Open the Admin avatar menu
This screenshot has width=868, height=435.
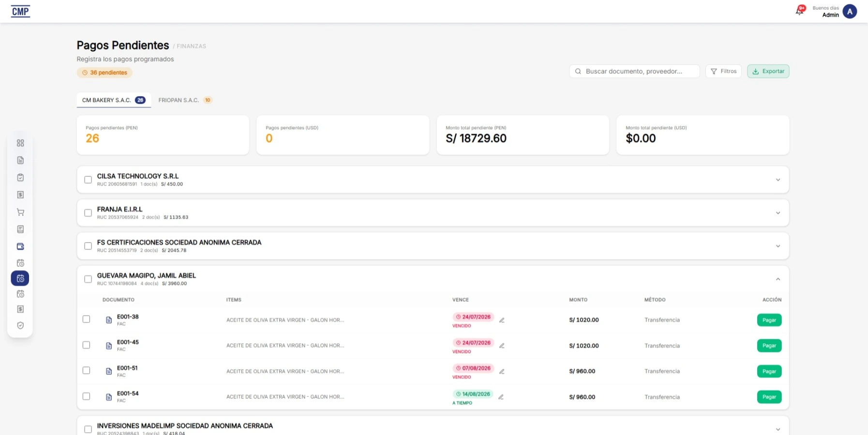pos(850,12)
